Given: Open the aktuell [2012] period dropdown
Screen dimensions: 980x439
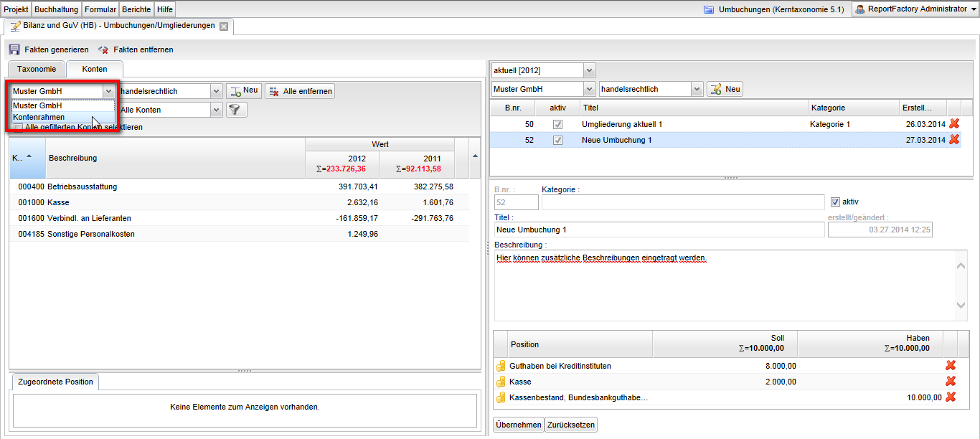Looking at the screenshot, I should pyautogui.click(x=590, y=70).
